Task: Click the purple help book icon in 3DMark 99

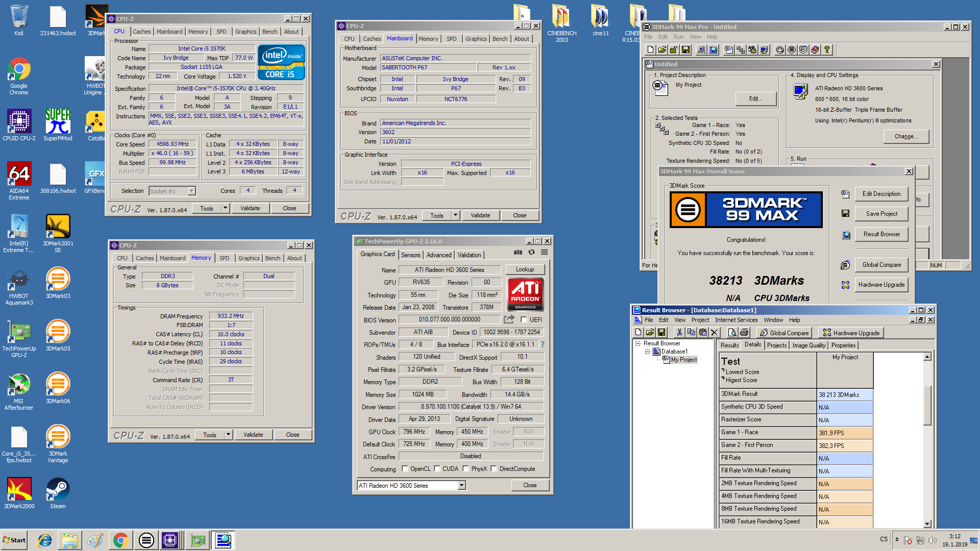Action: coord(815,49)
